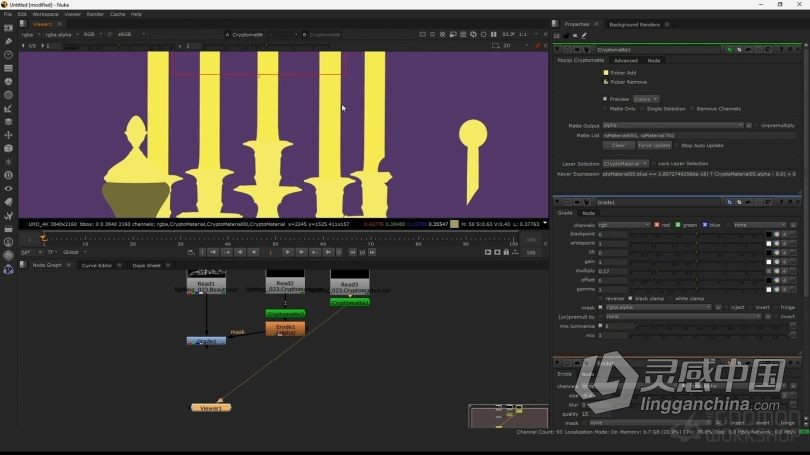Open the 3D nodes cube icon
The width and height of the screenshot is (810, 455).
pos(8,149)
